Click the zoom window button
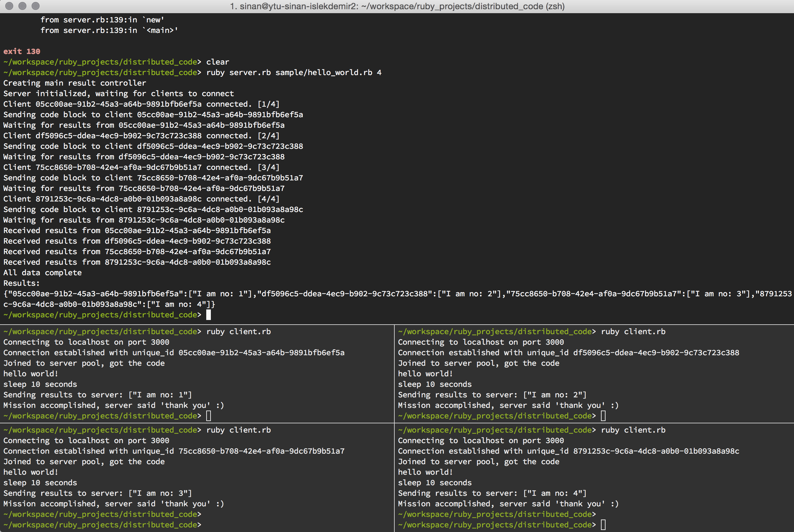 tap(35, 6)
